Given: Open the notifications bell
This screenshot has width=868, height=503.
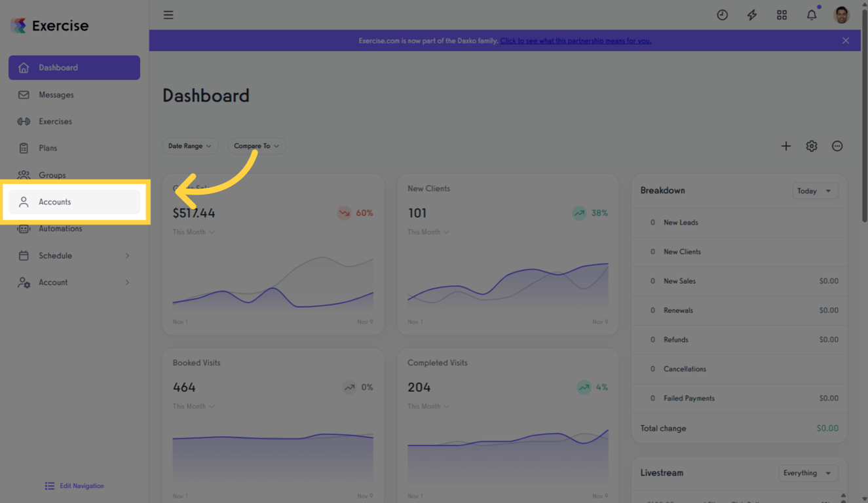Looking at the screenshot, I should click(811, 14).
